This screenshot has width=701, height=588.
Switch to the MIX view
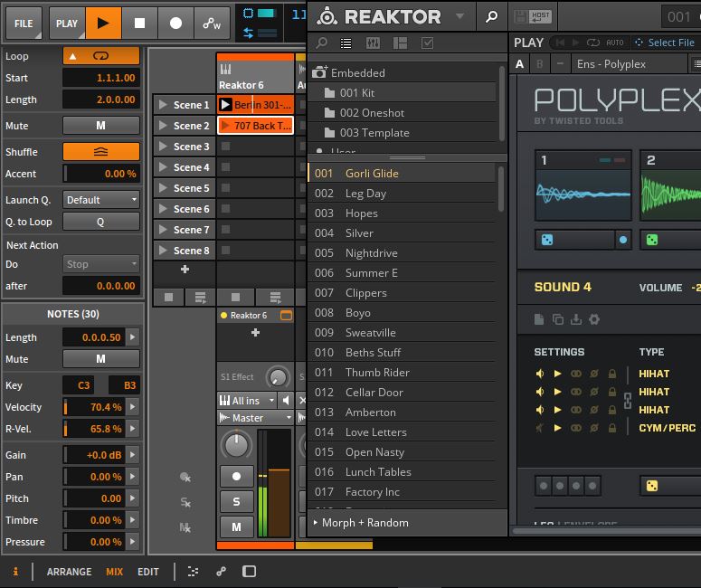[115, 572]
